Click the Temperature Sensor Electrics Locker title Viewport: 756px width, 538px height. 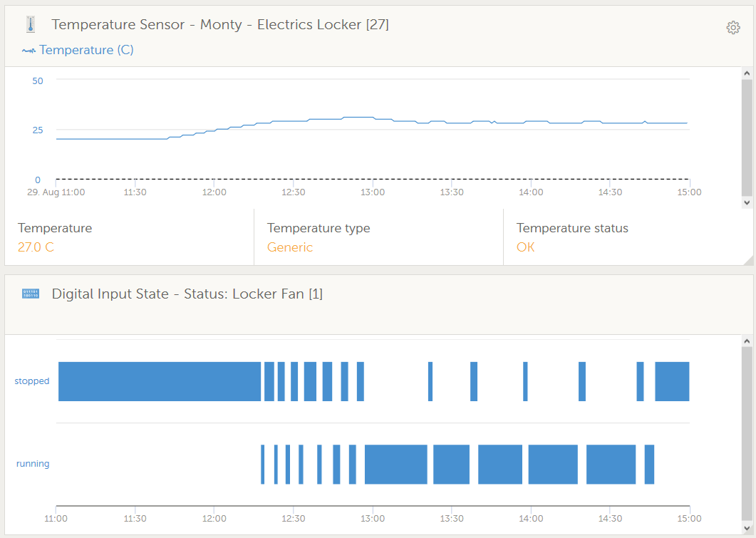coord(220,25)
